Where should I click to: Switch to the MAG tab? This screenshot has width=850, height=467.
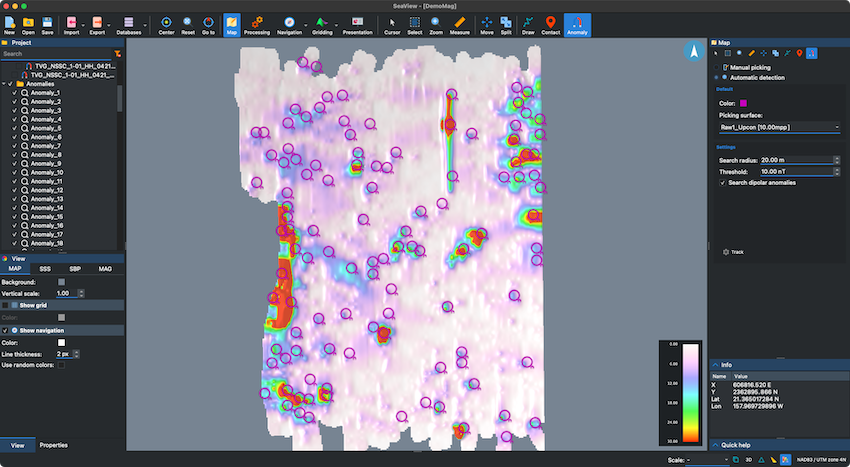pos(105,268)
